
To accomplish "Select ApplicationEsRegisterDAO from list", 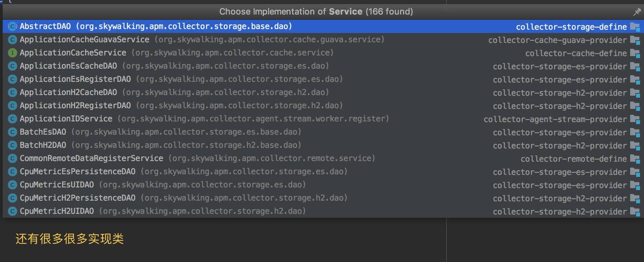I will (323, 79).
